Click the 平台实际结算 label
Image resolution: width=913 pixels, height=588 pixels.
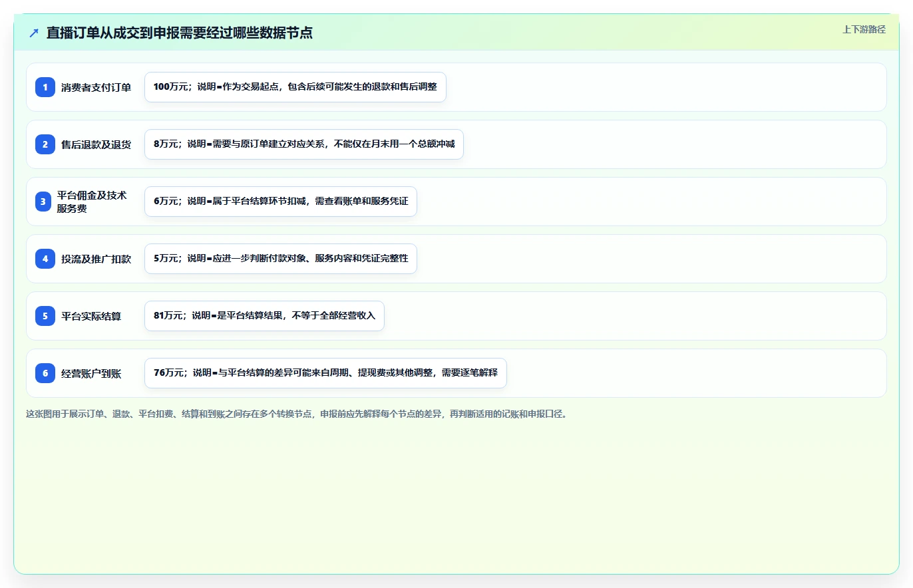click(x=91, y=316)
